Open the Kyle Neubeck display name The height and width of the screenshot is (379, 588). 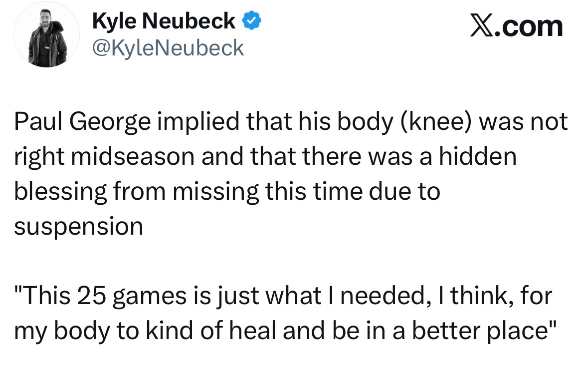[164, 20]
